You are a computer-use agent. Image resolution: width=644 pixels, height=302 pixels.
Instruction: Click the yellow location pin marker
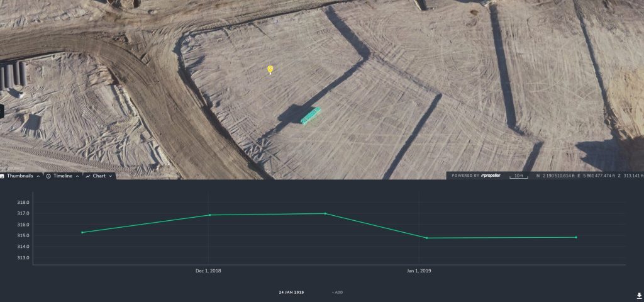pyautogui.click(x=270, y=69)
